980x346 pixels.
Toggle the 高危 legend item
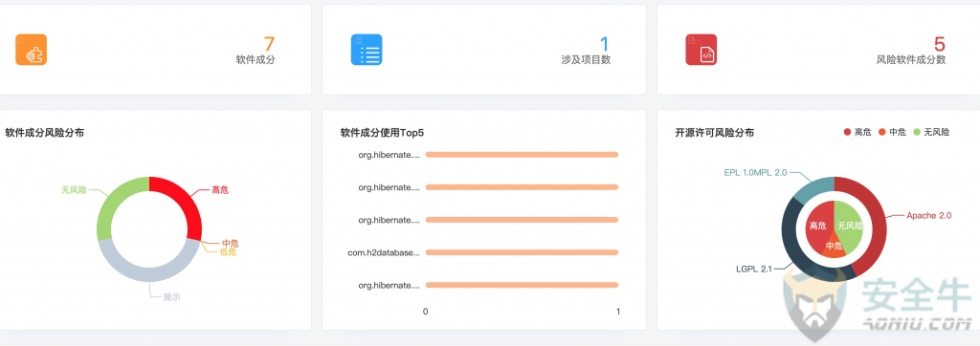coord(857,133)
